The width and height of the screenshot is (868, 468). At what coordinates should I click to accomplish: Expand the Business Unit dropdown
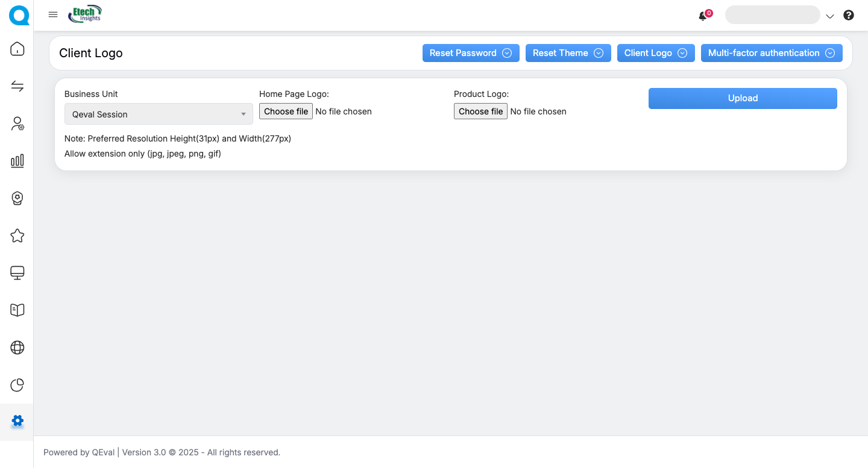pyautogui.click(x=159, y=114)
